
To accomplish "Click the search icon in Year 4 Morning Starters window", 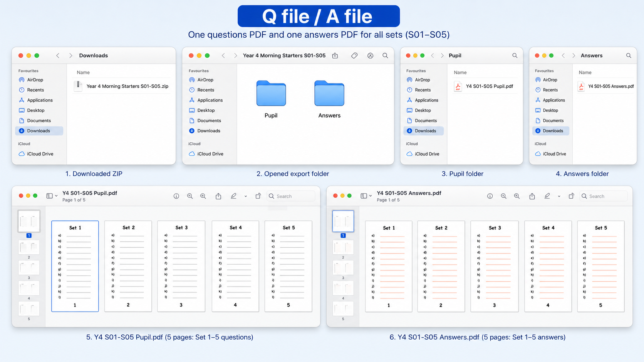I will pos(385,55).
